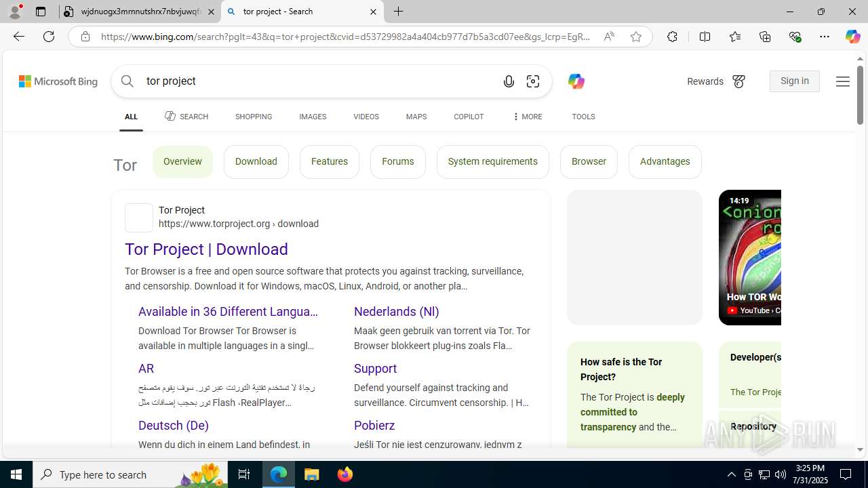Screen dimensions: 868x488
Task: Open visual search camera icon
Action: click(533, 81)
